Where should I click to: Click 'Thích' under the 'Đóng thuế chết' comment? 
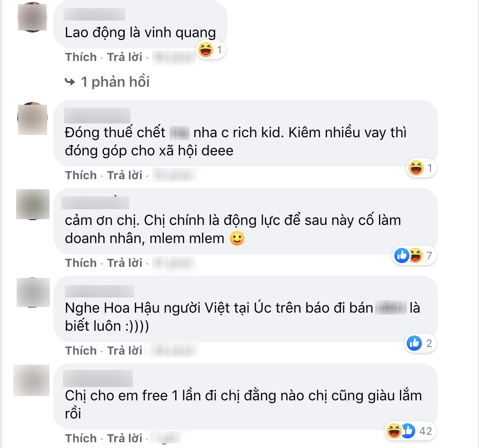point(81,175)
